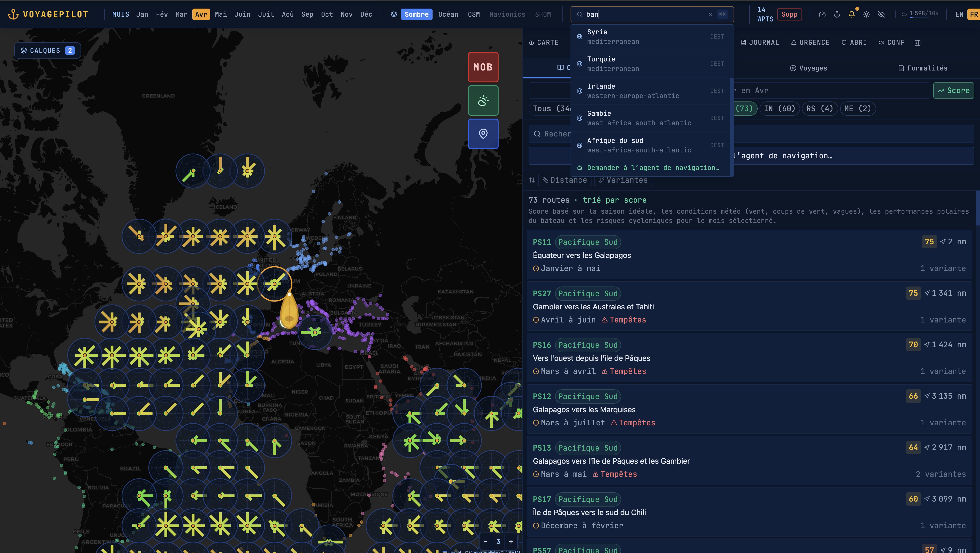The width and height of the screenshot is (980, 553).
Task: Click the globe icon beside Syrie
Action: click(579, 37)
